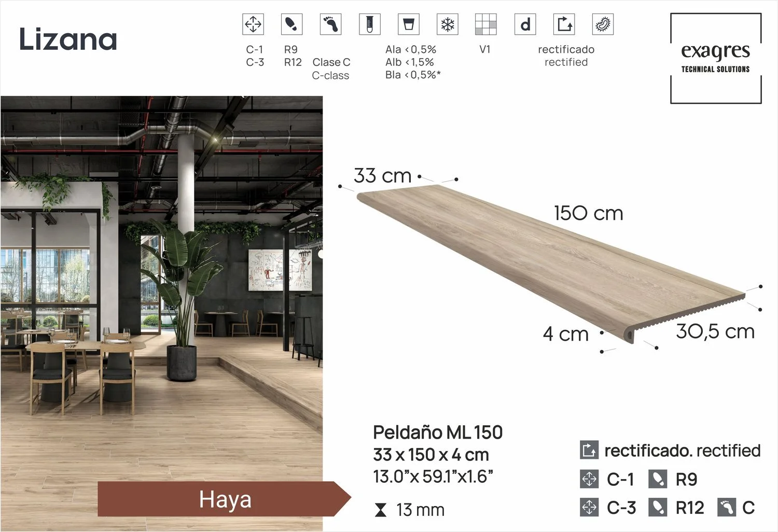
Task: Click the icon left of 'rectificado. rectified' text
Action: pos(589,450)
